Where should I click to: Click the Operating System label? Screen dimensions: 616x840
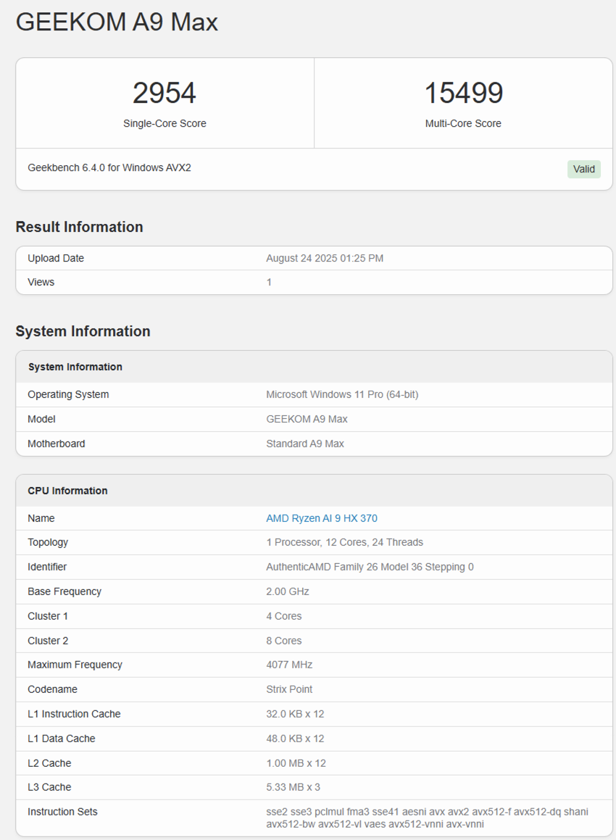[x=68, y=394]
